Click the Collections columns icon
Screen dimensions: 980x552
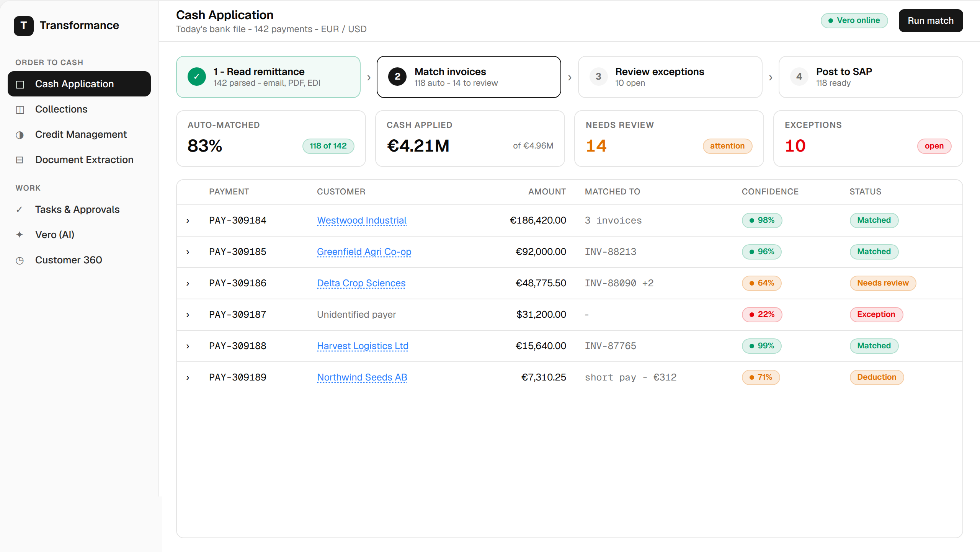(20, 109)
